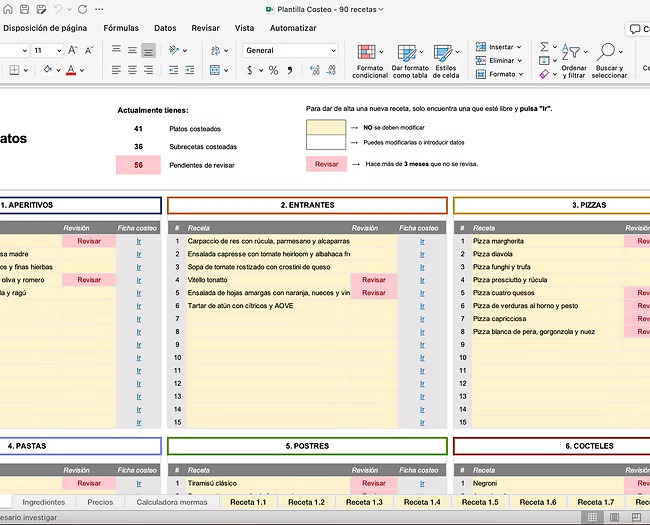Image resolution: width=650 pixels, height=525 pixels.
Task: Apply percent style to the cell
Action: point(273,70)
